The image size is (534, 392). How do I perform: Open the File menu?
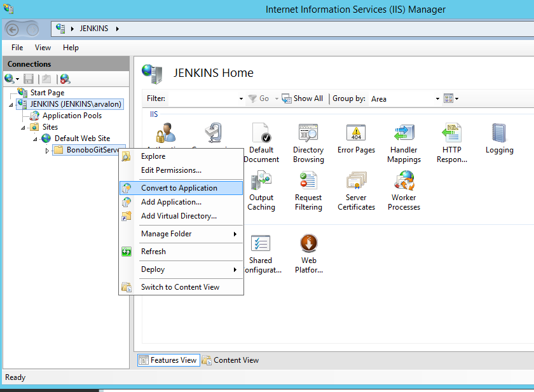tap(17, 48)
